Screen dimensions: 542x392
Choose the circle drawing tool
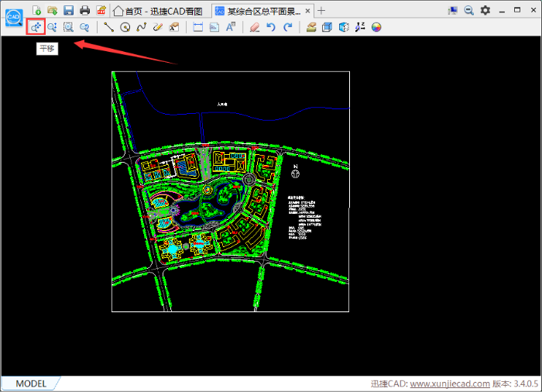[125, 27]
